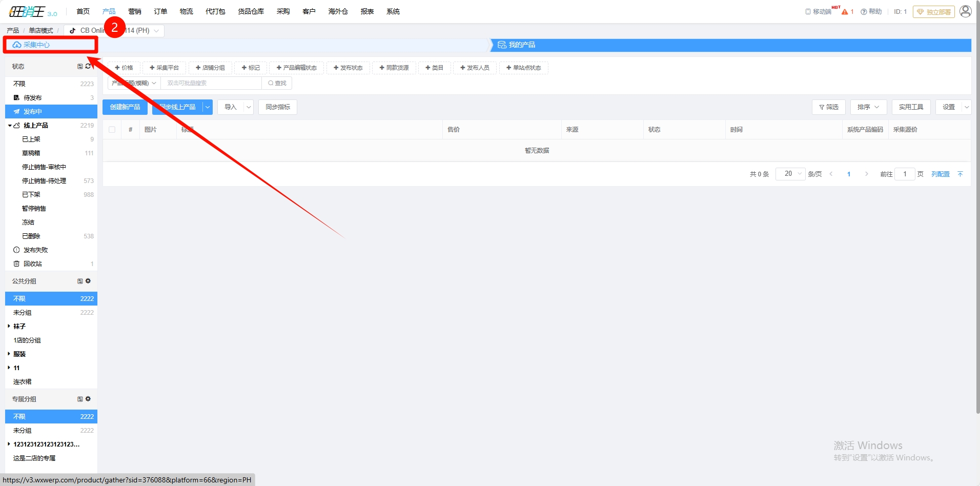Image resolution: width=980 pixels, height=486 pixels.
Task: Expand the 服装 group in 公共分组
Action: click(x=9, y=354)
